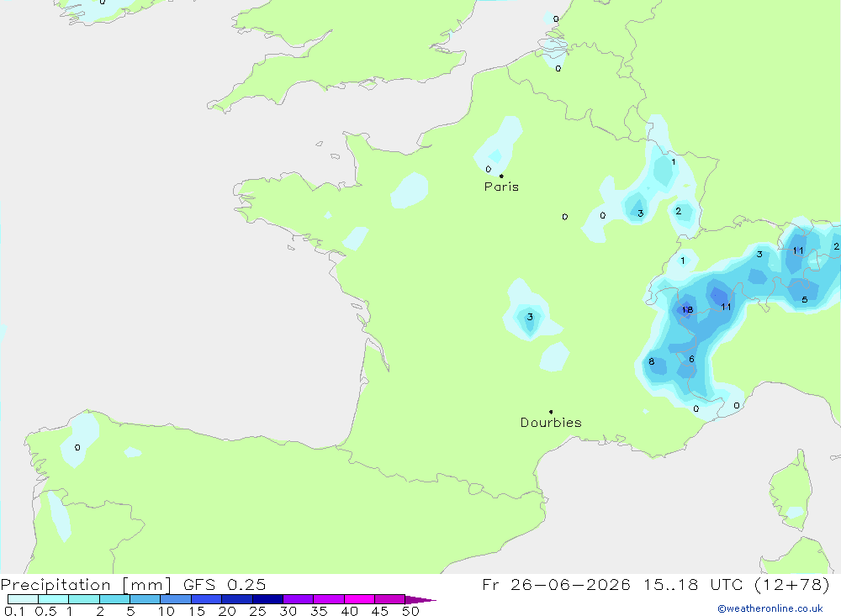Click the 20 legend scale label
841x616 pixels.
click(x=227, y=611)
